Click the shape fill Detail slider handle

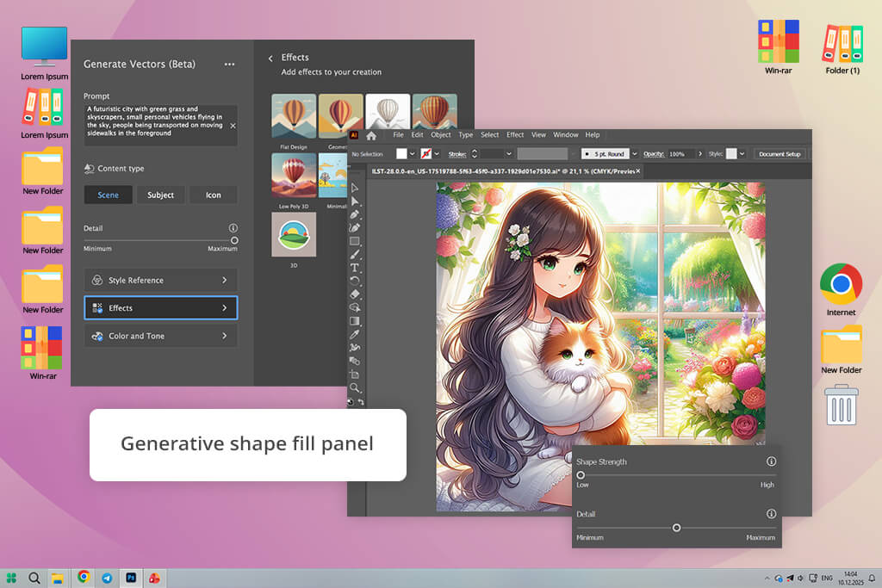pyautogui.click(x=677, y=528)
